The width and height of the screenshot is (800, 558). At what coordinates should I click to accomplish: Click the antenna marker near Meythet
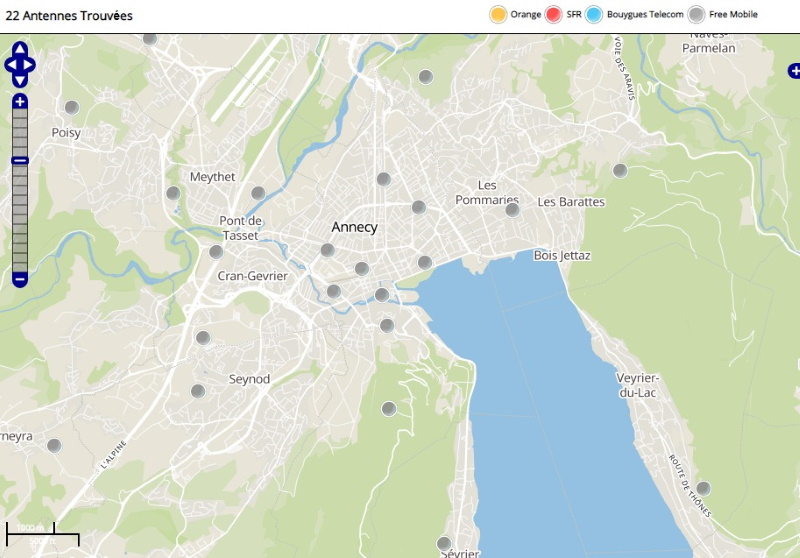173,193
